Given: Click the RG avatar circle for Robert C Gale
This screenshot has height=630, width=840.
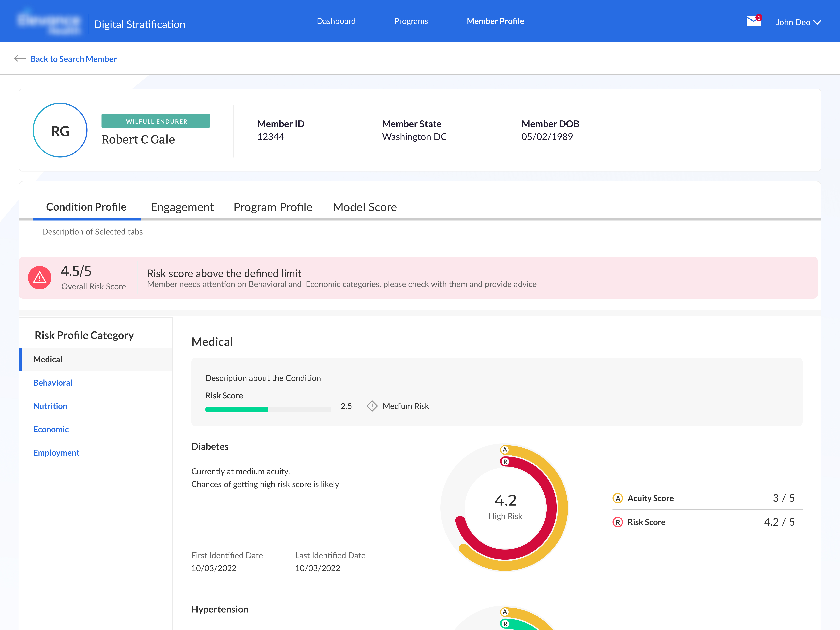Looking at the screenshot, I should [x=60, y=130].
